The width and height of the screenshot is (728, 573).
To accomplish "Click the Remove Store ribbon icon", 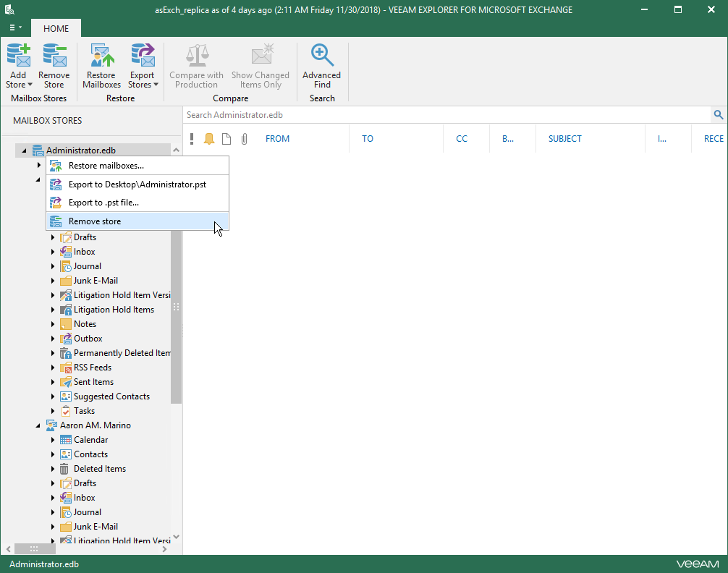I will click(54, 55).
